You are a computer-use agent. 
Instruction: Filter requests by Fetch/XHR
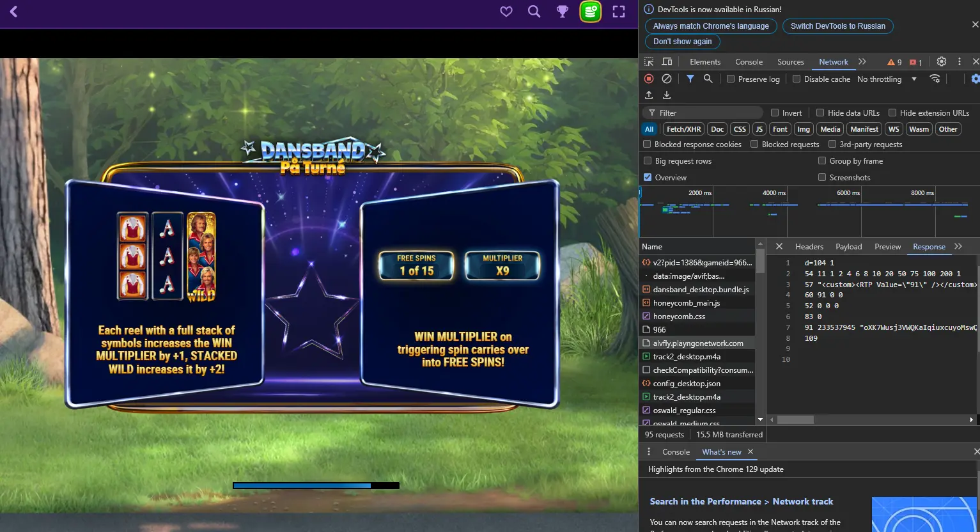[x=683, y=129]
